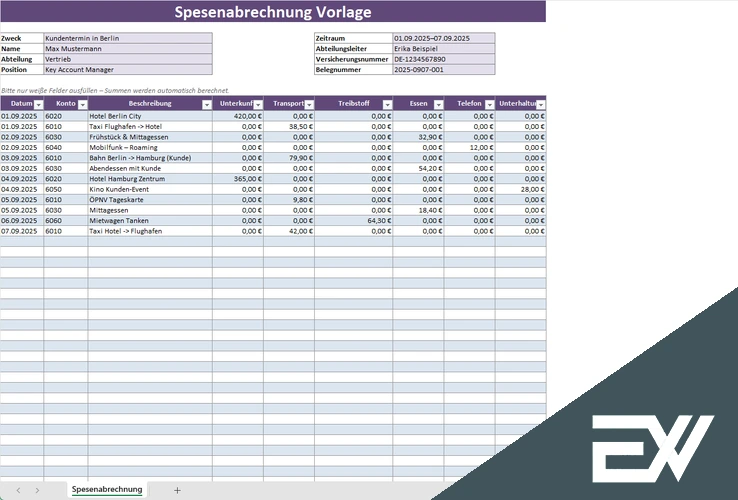Click the Abteilung field 'Vertrieb'
The image size is (738, 500).
pyautogui.click(x=128, y=59)
